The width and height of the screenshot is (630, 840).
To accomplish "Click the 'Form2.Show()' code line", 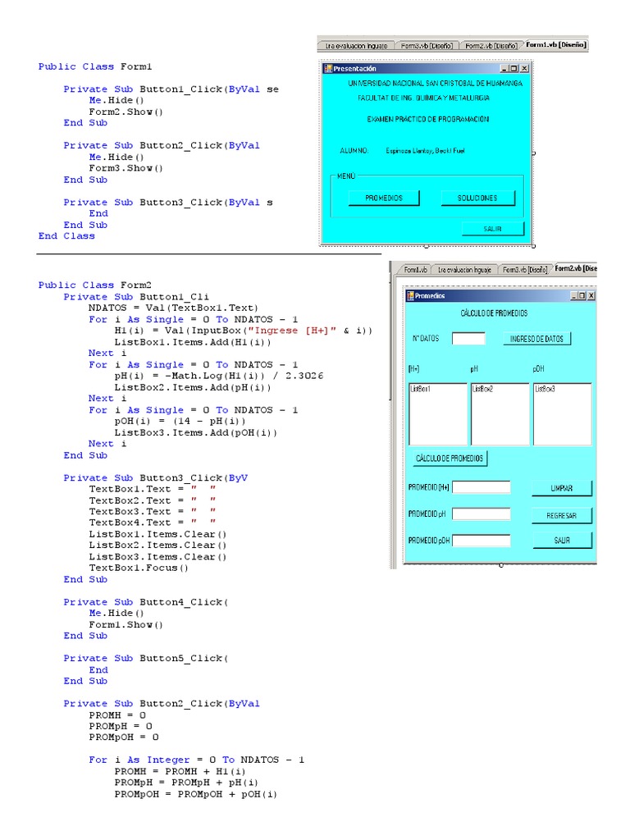I will pos(126,112).
